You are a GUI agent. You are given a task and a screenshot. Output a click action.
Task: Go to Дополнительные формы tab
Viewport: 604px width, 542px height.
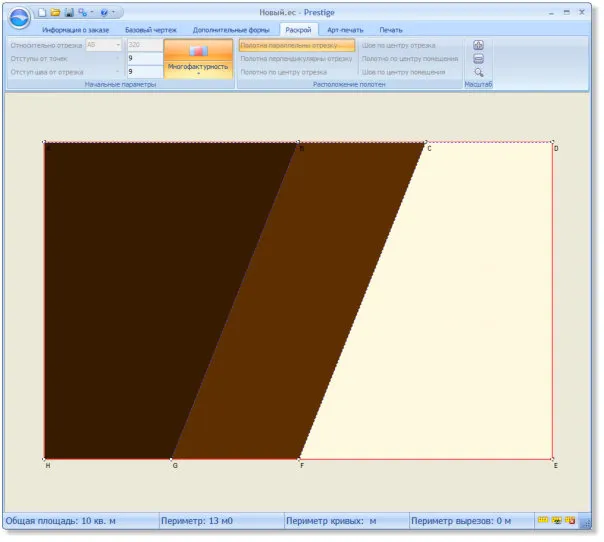pyautogui.click(x=231, y=30)
